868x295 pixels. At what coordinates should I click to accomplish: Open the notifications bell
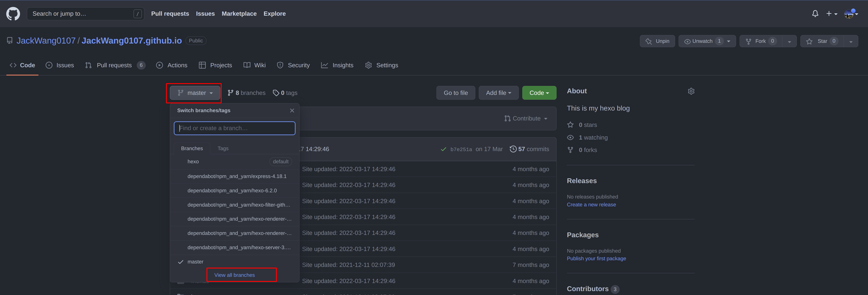[x=815, y=14]
